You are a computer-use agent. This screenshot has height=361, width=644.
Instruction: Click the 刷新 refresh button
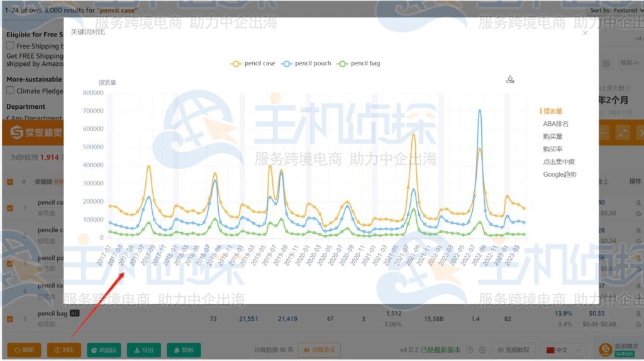25,350
